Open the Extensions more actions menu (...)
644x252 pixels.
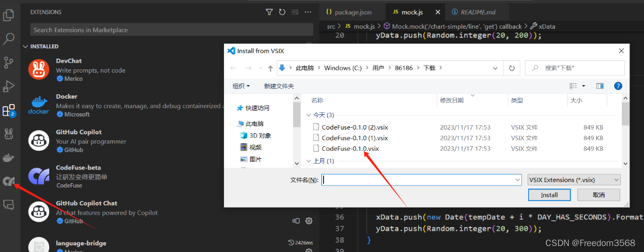[307, 12]
